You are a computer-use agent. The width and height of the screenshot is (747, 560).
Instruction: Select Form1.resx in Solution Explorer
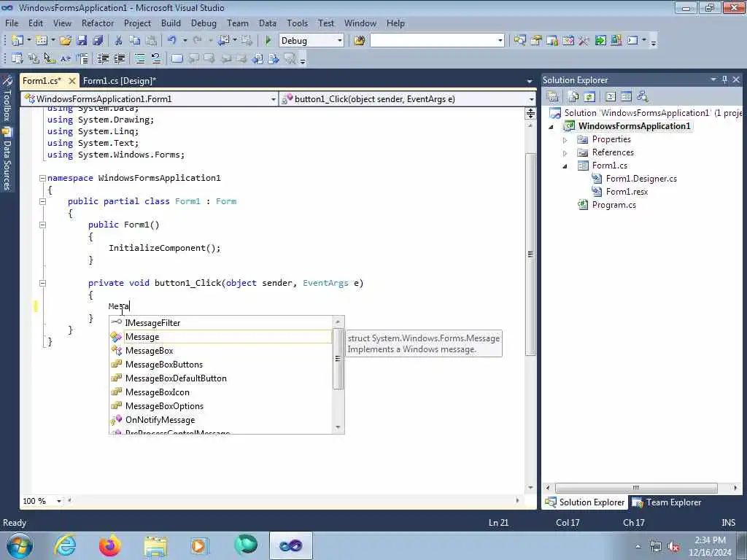[627, 192]
